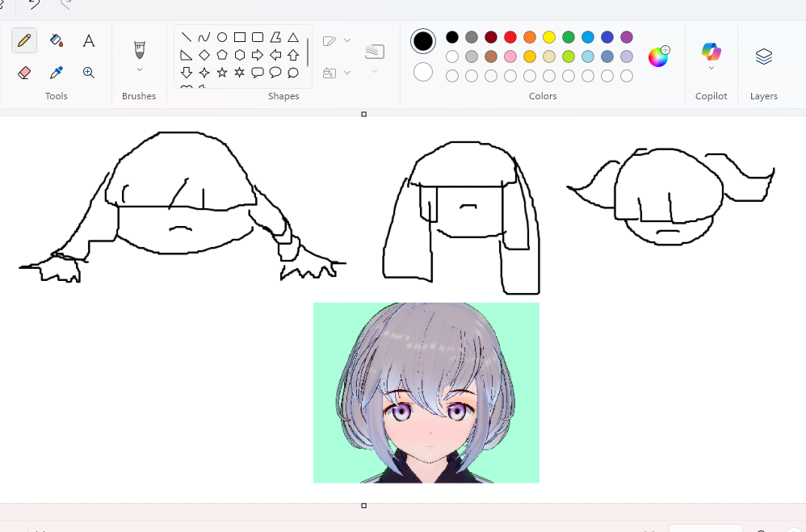Grab the top canvas resize handle
Screen dimensions: 806x532
(x=364, y=114)
